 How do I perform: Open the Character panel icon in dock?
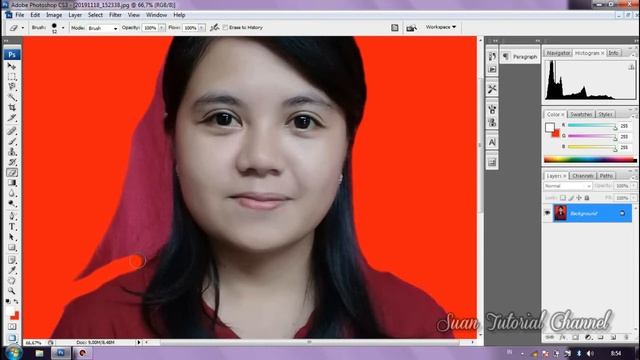(x=492, y=142)
